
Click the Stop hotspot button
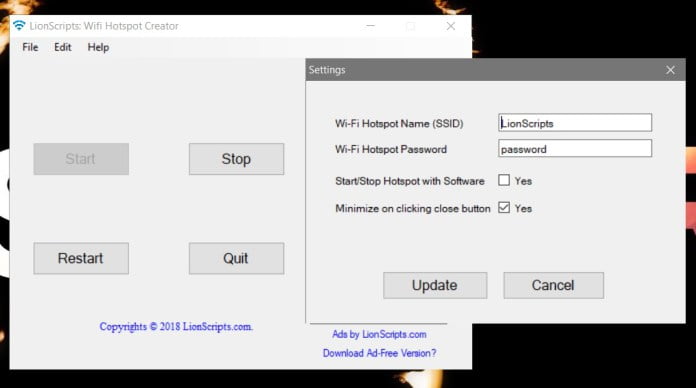tap(236, 159)
